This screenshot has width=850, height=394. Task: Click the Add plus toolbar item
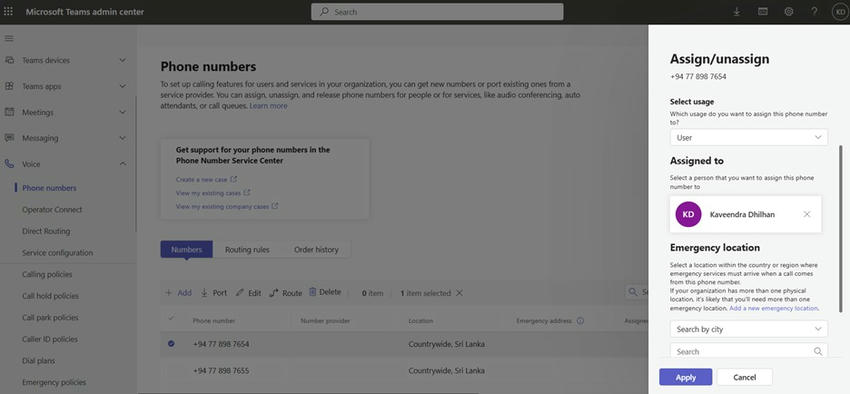(x=178, y=293)
